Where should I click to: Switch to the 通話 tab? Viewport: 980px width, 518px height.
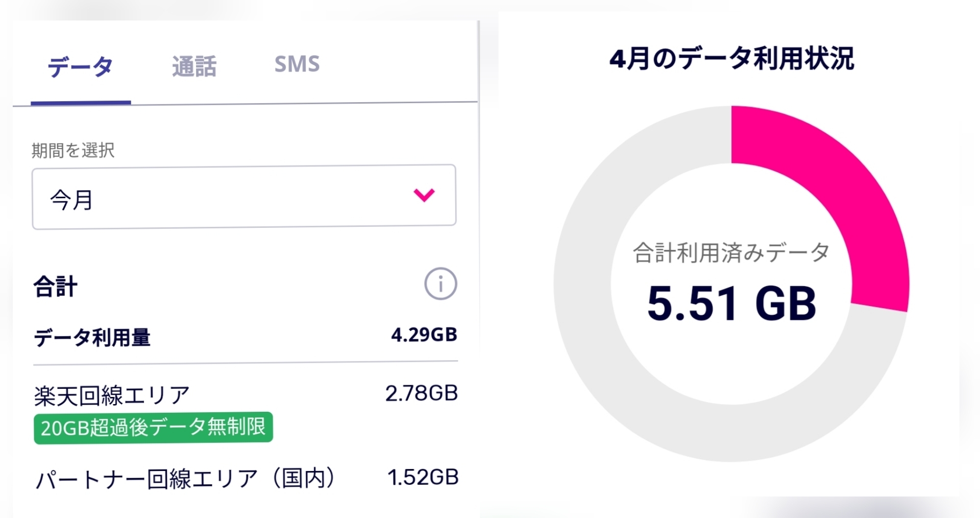(194, 66)
